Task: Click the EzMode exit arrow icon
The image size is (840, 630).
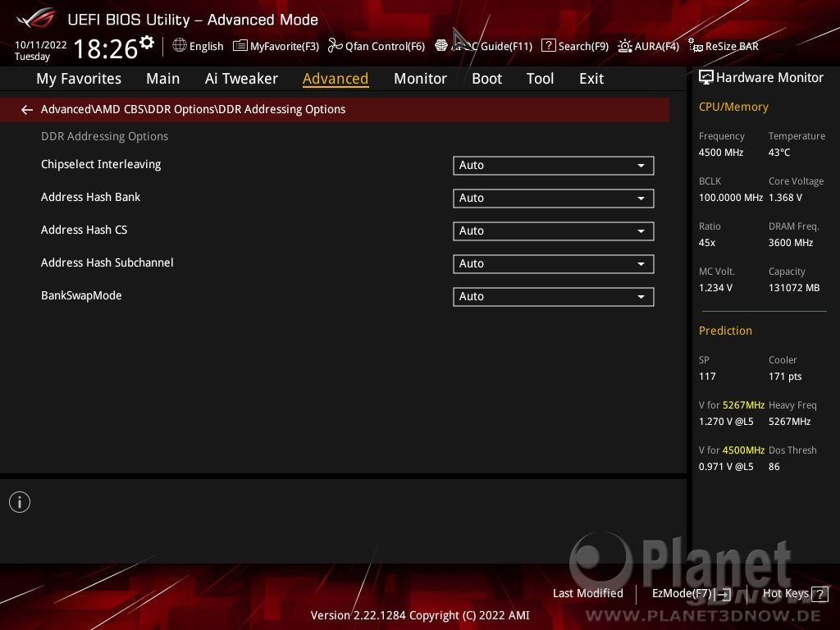Action: coord(723,594)
